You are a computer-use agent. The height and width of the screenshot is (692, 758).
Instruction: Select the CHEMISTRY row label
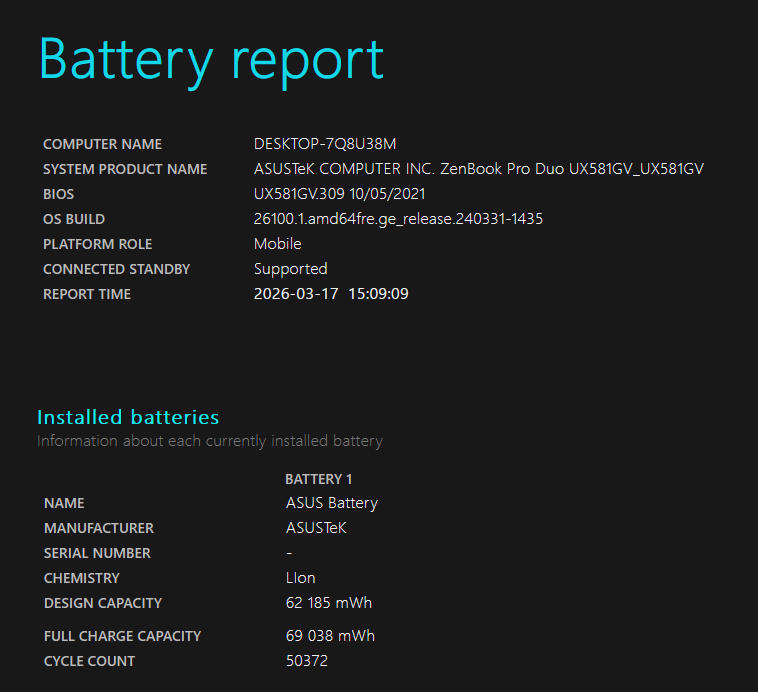82,578
